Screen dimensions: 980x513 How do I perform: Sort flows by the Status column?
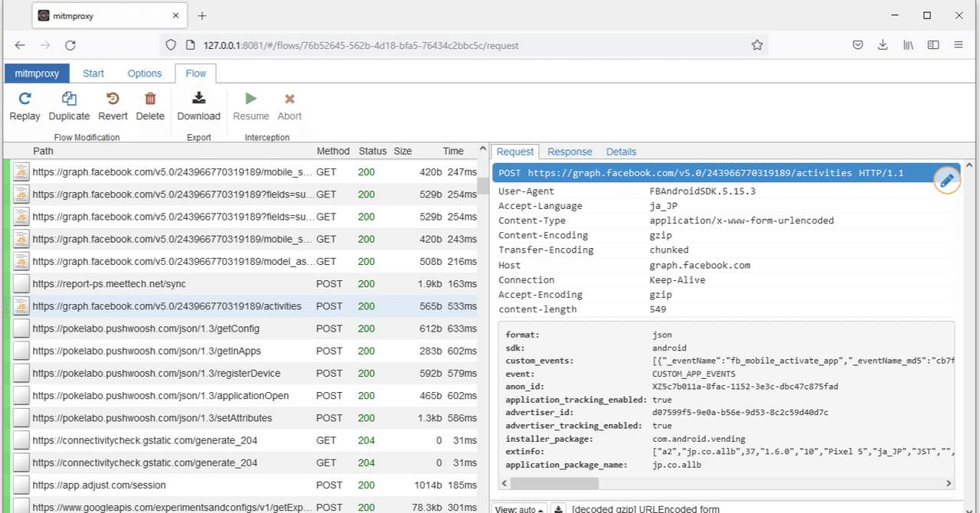tap(373, 151)
